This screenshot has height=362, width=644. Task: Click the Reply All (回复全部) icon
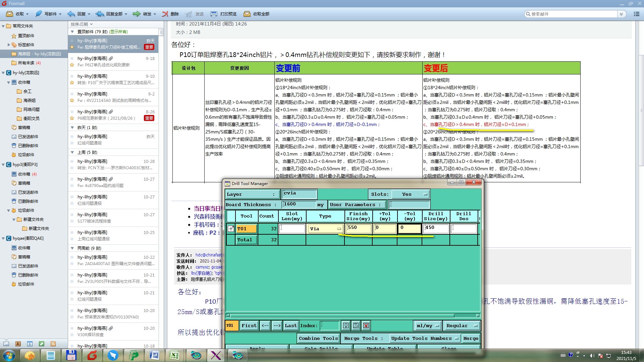100,14
